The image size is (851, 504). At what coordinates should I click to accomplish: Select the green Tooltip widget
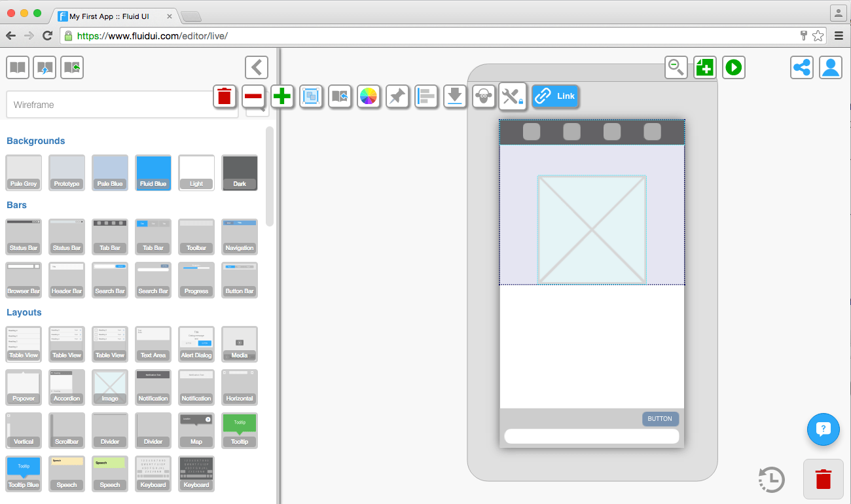coord(240,431)
